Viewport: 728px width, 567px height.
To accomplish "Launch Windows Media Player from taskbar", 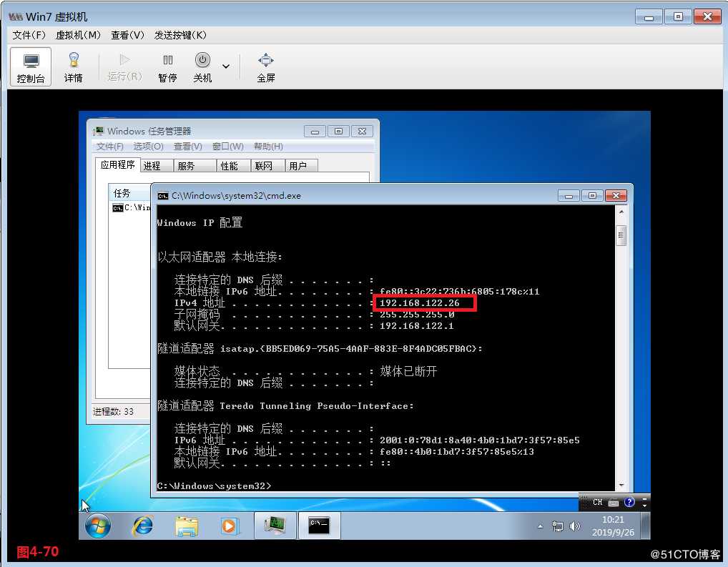I will click(x=230, y=526).
